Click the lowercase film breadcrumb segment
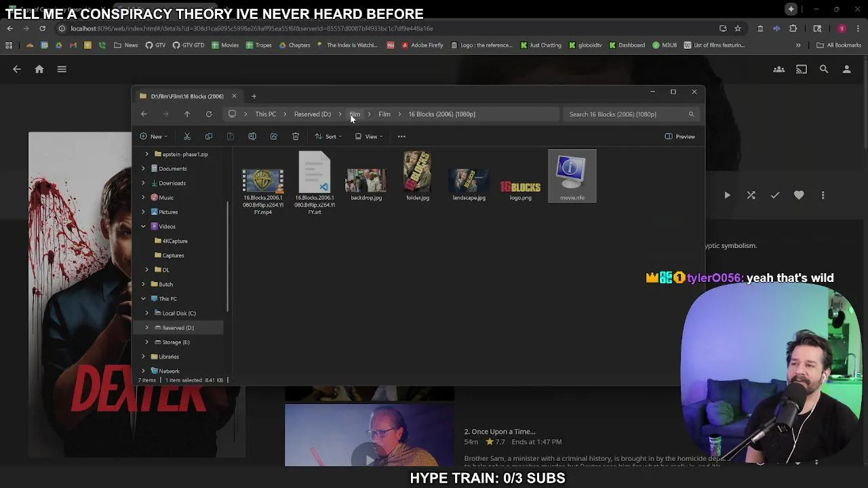The height and width of the screenshot is (488, 868). pos(355,114)
